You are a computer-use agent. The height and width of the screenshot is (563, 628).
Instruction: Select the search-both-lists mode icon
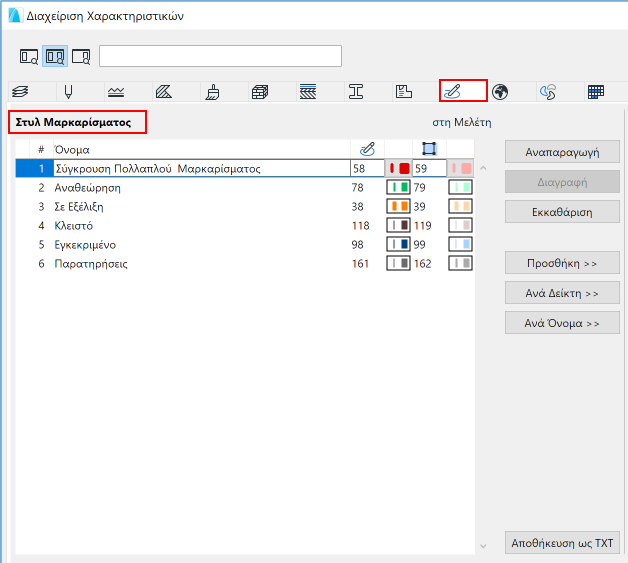click(55, 56)
